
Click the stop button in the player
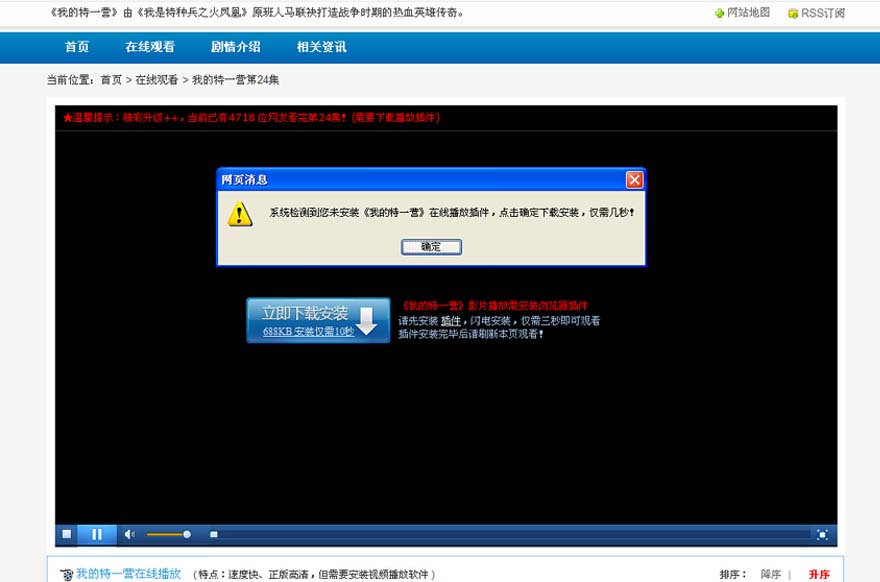coord(67,535)
